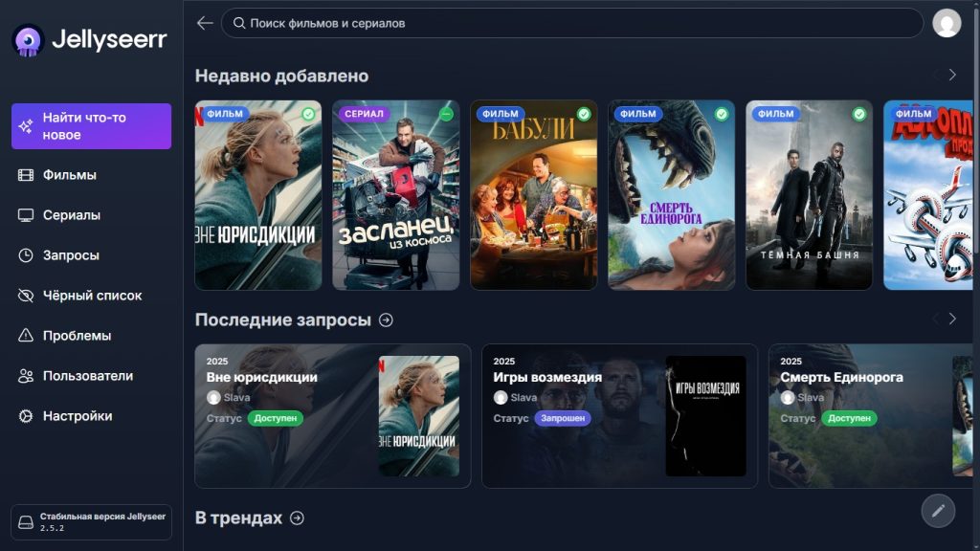Open Вне юрисдикции small poster in request card

click(x=419, y=416)
